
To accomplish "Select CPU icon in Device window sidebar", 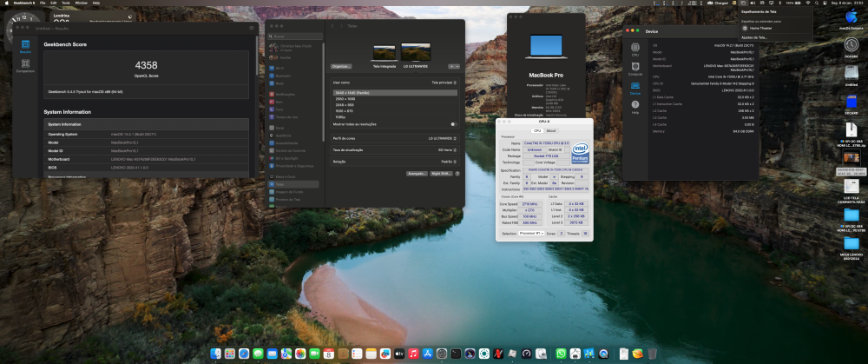I will (635, 50).
